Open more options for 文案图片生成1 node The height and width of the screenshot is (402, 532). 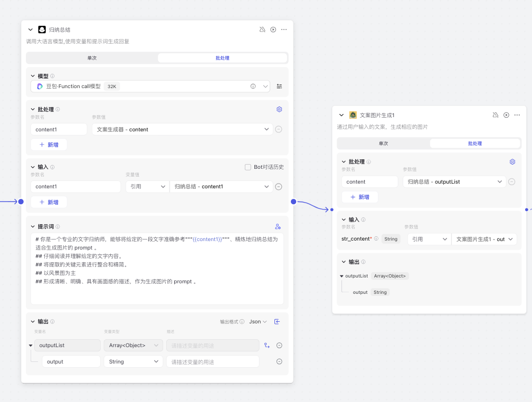(x=517, y=115)
